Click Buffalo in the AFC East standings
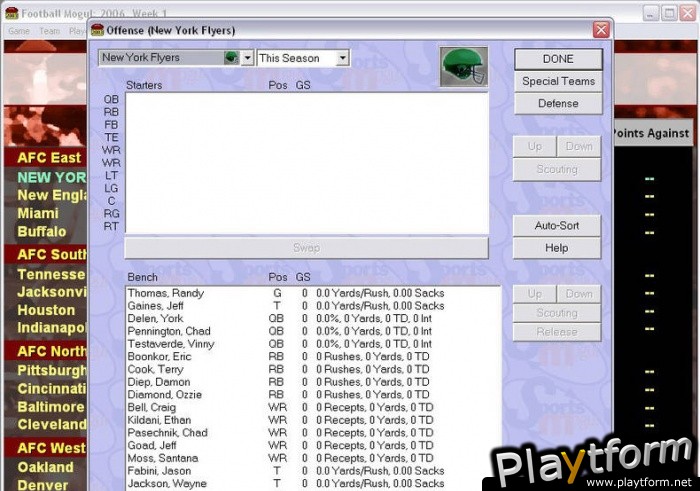 (x=42, y=232)
